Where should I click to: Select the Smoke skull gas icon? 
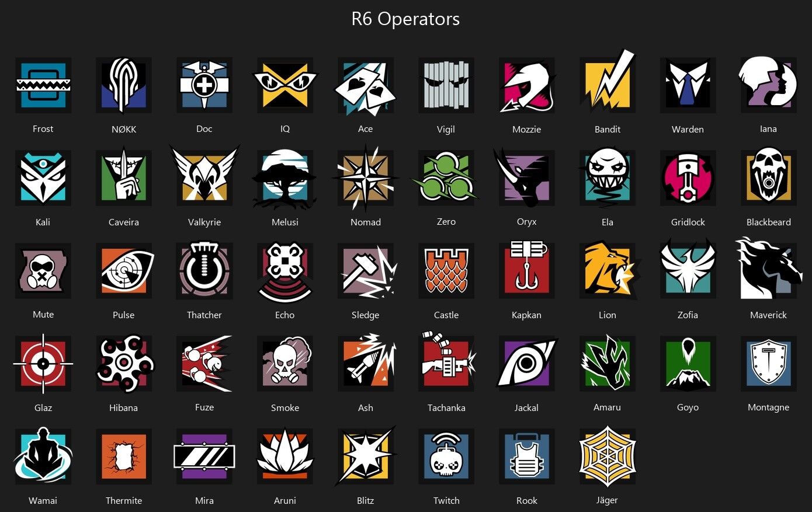coord(285,363)
